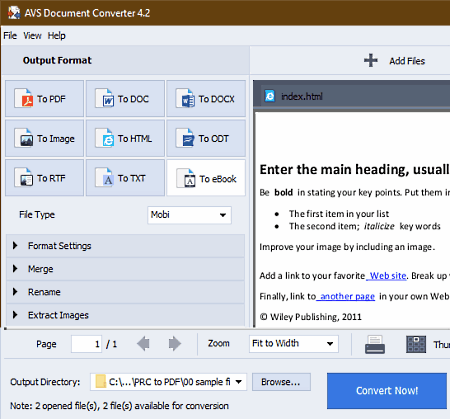Click the note about opened files
This screenshot has width=450, height=419.
(x=119, y=406)
